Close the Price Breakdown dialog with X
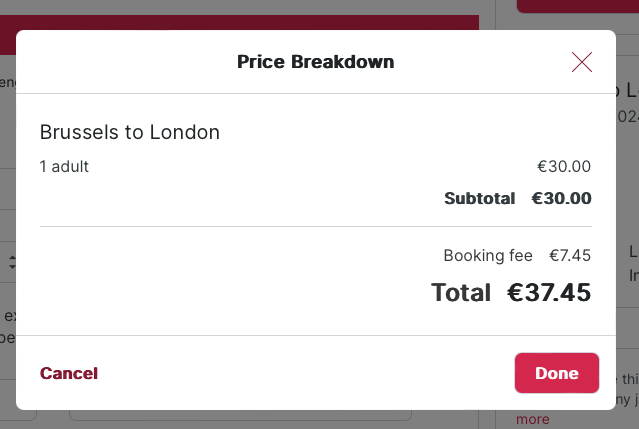This screenshot has height=429, width=639. coord(582,62)
